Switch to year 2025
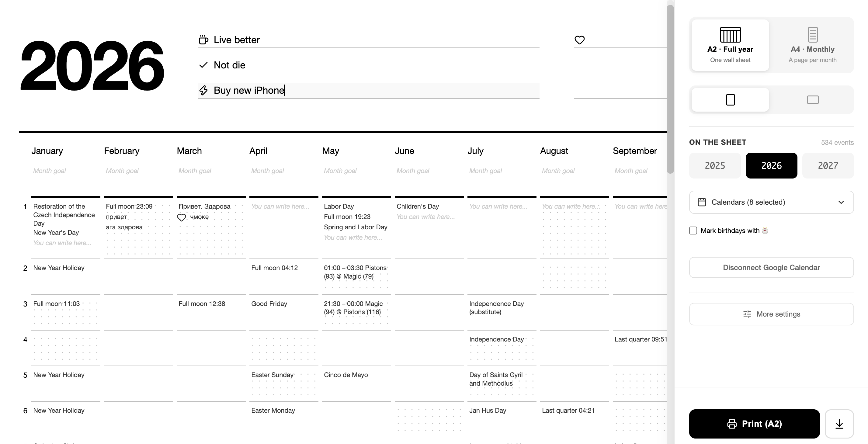 pos(715,165)
